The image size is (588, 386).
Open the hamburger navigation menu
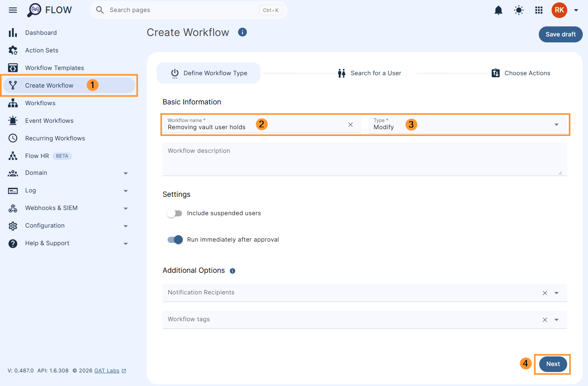coord(13,10)
